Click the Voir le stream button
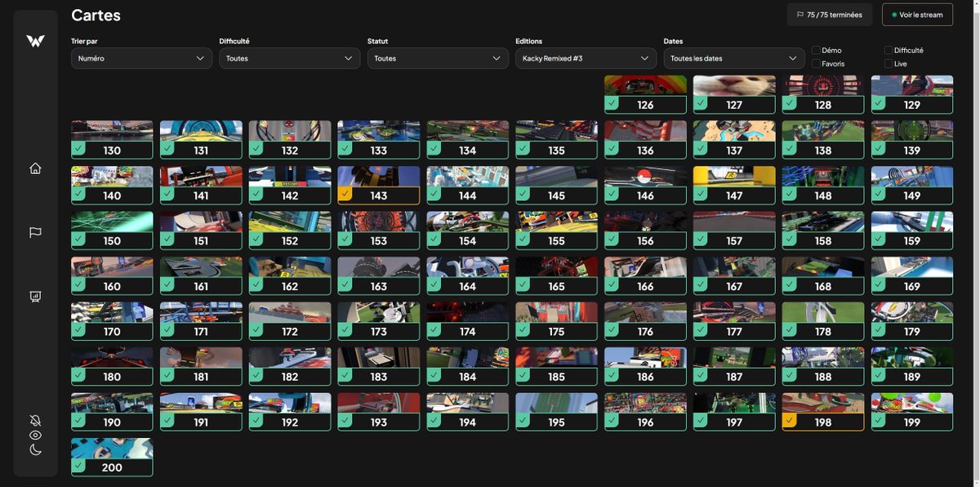Image resolution: width=980 pixels, height=487 pixels. 917,15
